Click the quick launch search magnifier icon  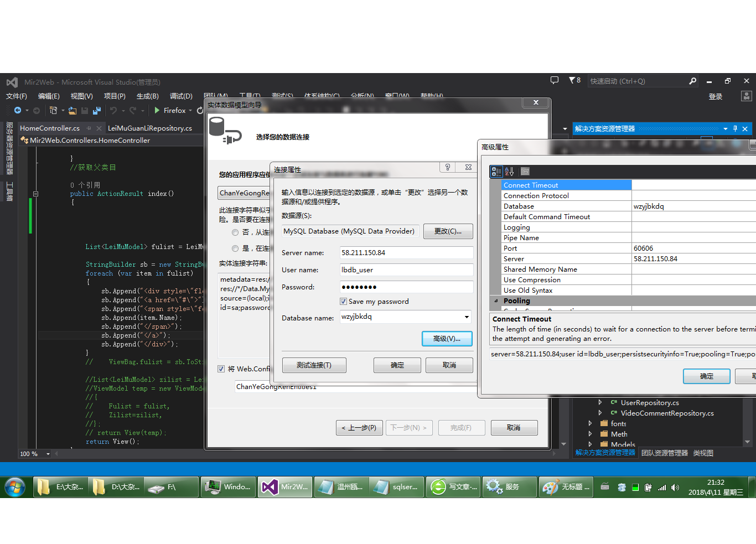pyautogui.click(x=692, y=81)
